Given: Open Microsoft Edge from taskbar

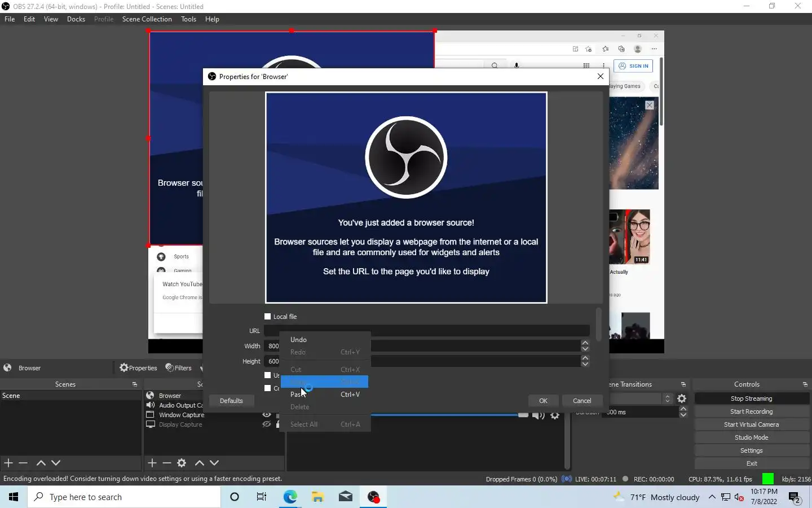Looking at the screenshot, I should click(x=290, y=497).
